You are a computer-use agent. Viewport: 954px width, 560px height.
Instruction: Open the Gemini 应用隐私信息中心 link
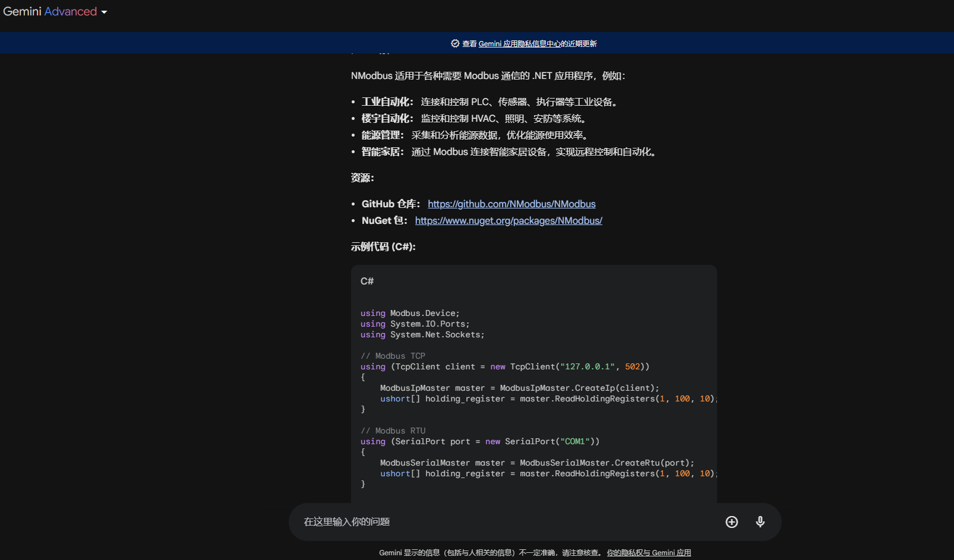click(519, 43)
